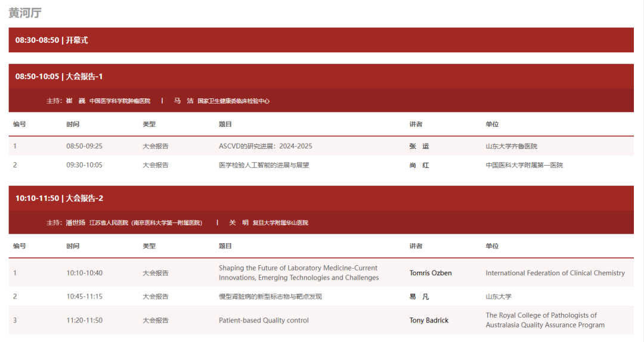The image size is (644, 342).
Task: Click the 黄河厅 hall heading
Action: click(25, 13)
